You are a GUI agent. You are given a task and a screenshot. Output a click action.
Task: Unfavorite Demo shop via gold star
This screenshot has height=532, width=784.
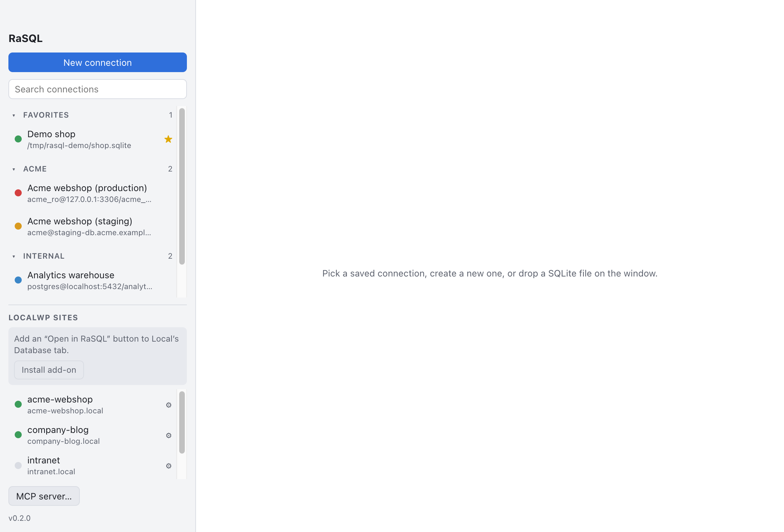[x=168, y=139]
